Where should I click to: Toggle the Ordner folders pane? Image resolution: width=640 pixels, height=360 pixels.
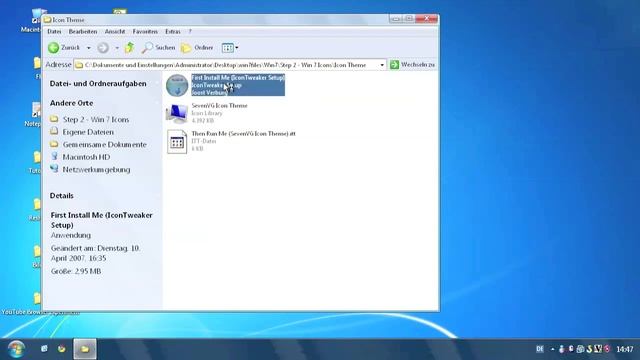click(197, 48)
